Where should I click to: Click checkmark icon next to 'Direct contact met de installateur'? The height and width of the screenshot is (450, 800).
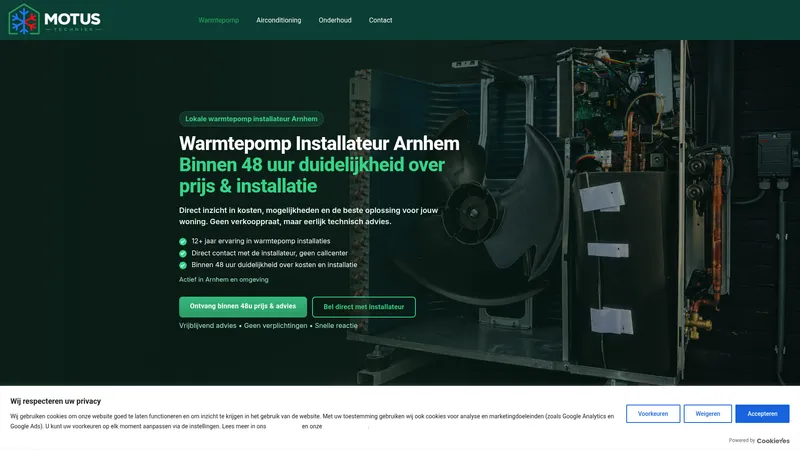[183, 253]
